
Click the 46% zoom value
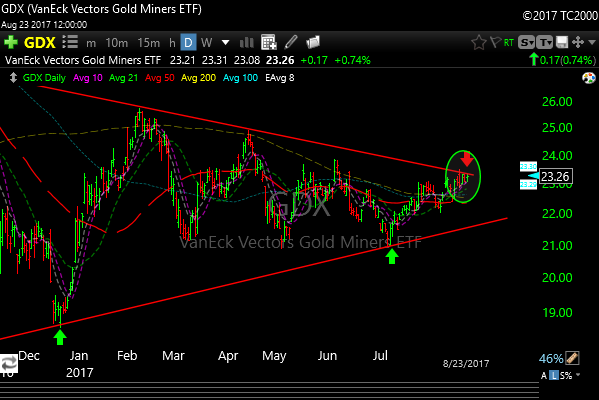[550, 358]
